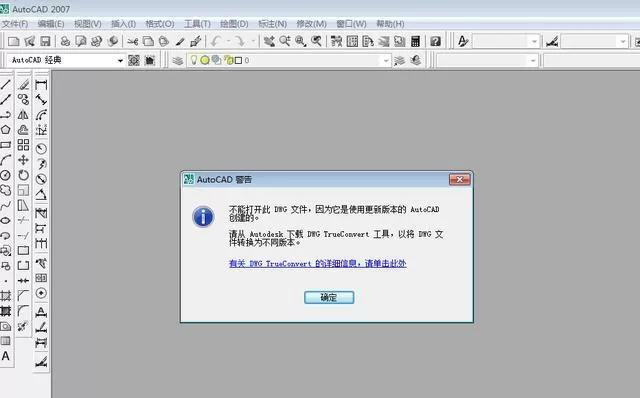The image size is (640, 398).
Task: Expand the Color Control dropdown in Properties toolbar
Action: coord(532,61)
